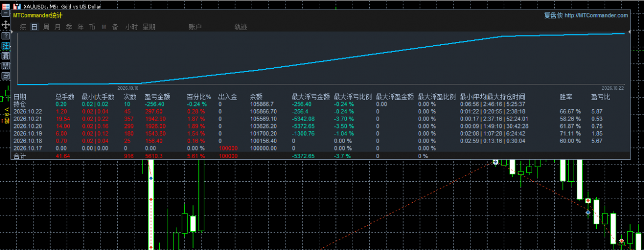Click profit value 1942.90
644x250 pixels.
[x=155, y=119]
